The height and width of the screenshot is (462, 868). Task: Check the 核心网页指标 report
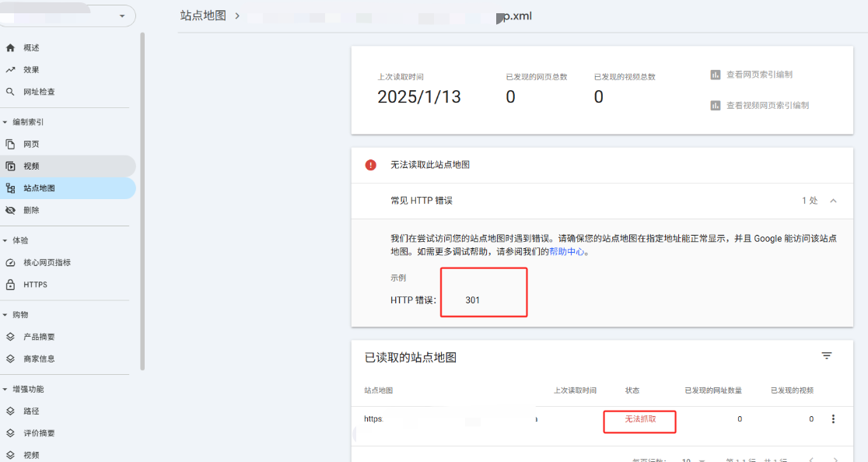(48, 262)
